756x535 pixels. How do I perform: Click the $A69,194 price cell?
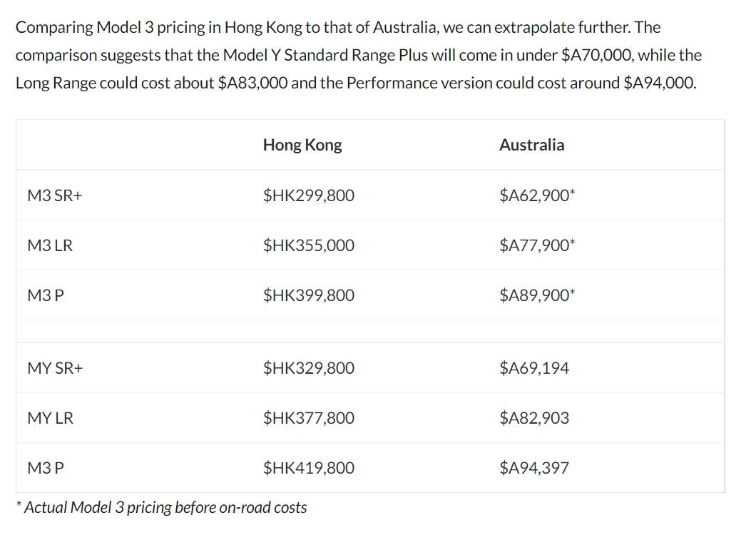pos(534,368)
